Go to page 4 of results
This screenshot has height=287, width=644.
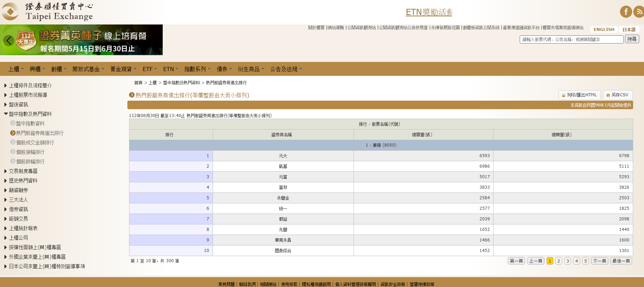(x=576, y=261)
